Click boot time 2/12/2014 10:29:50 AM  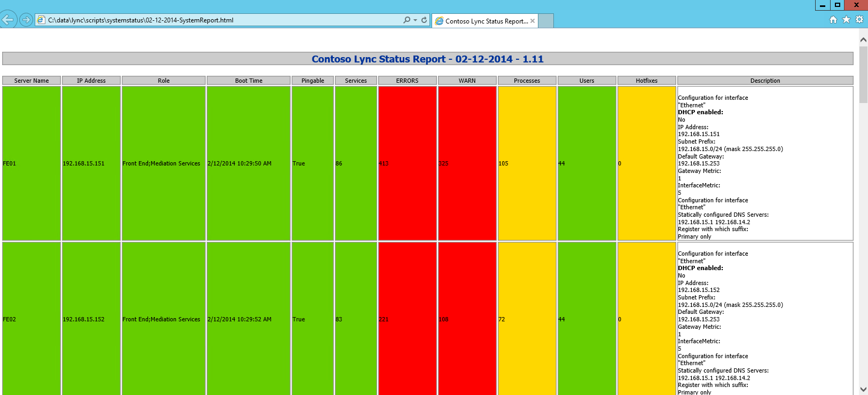point(239,163)
